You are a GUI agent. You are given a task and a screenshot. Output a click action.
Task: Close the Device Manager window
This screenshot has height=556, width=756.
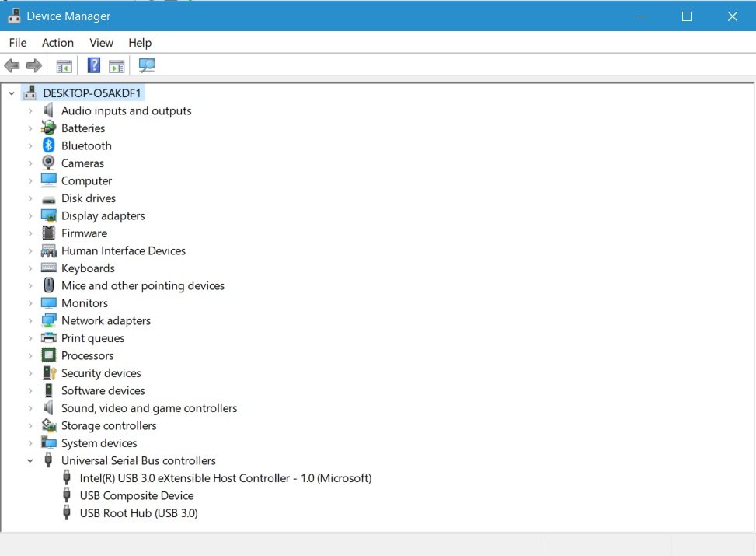coord(733,16)
